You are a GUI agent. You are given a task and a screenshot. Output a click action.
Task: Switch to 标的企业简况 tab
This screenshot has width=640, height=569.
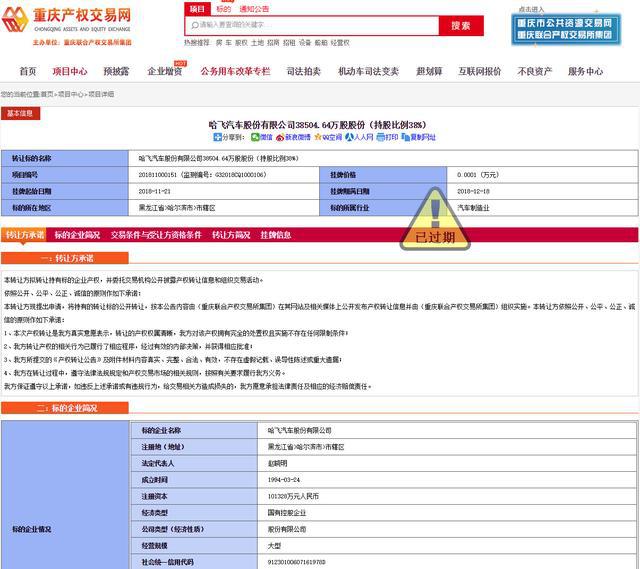77,235
